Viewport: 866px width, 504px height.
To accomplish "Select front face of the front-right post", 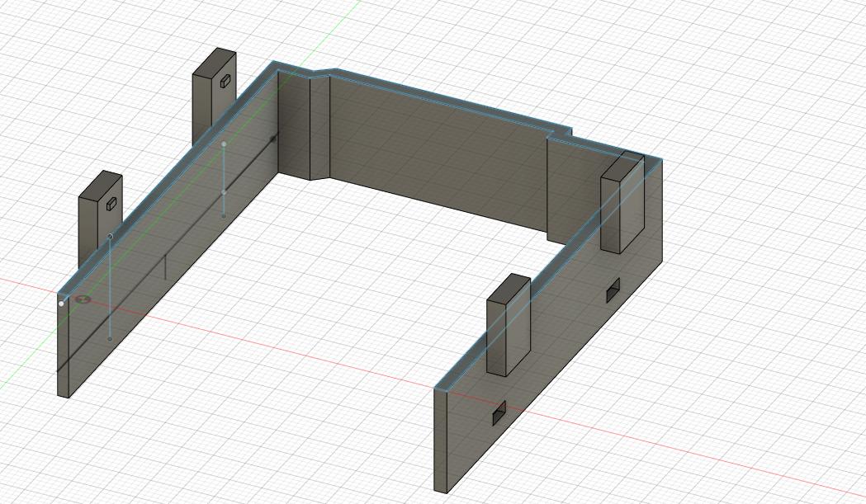I will (497, 338).
